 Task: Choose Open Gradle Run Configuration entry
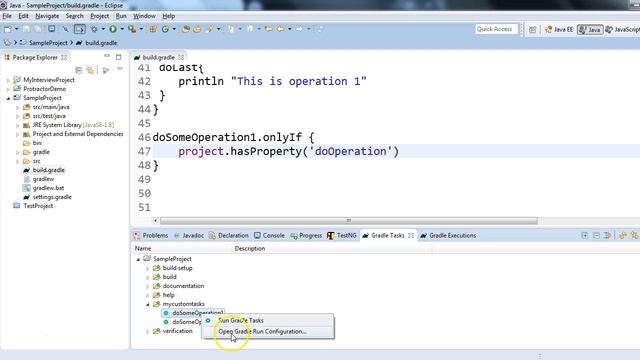[x=267, y=331]
